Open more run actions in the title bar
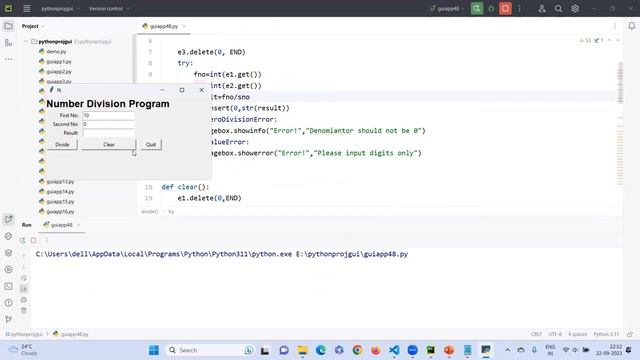640x360 pixels. (520, 8)
